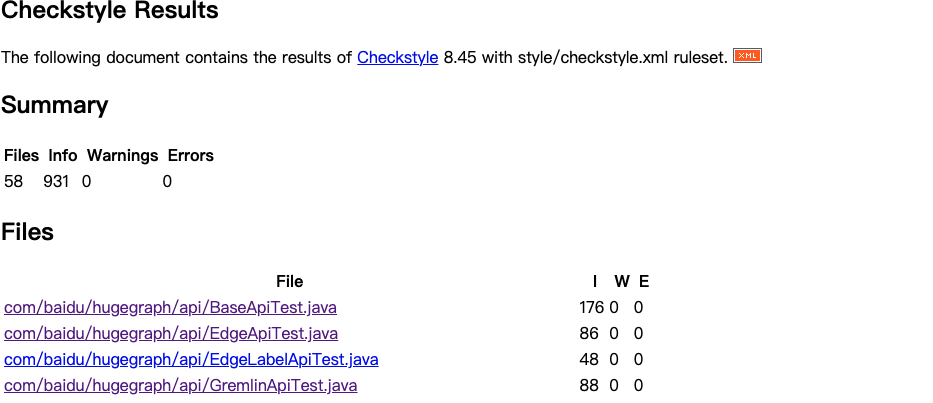Go to EdgeApiTest.java results

(x=170, y=334)
